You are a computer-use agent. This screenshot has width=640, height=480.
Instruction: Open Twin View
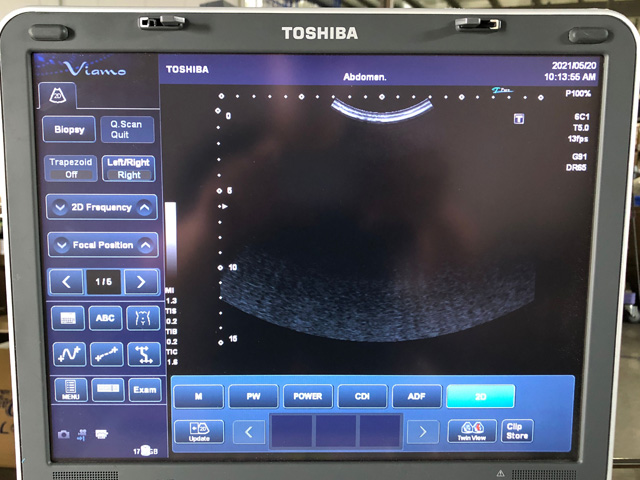[x=472, y=431]
